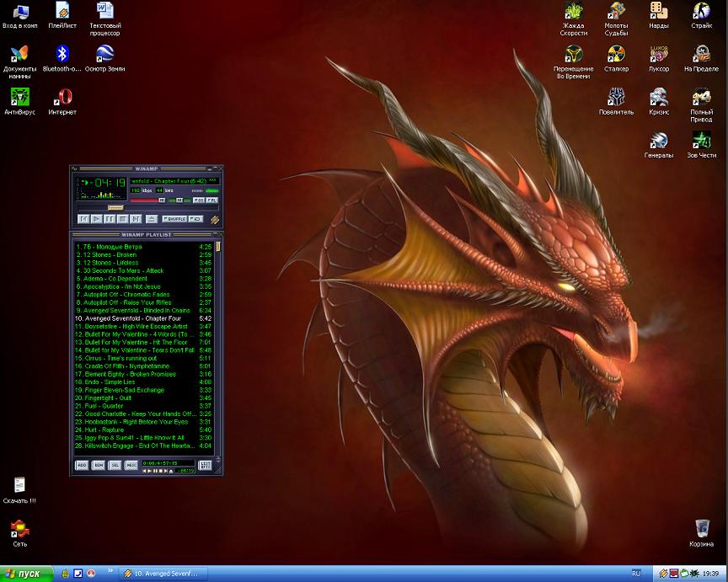Open the "Осмотр Земли" Google Earth icon
This screenshot has width=728, height=582.
point(105,58)
